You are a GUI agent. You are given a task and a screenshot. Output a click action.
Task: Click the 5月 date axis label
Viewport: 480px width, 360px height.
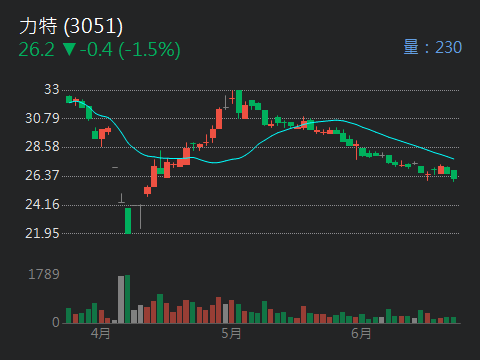click(x=231, y=333)
